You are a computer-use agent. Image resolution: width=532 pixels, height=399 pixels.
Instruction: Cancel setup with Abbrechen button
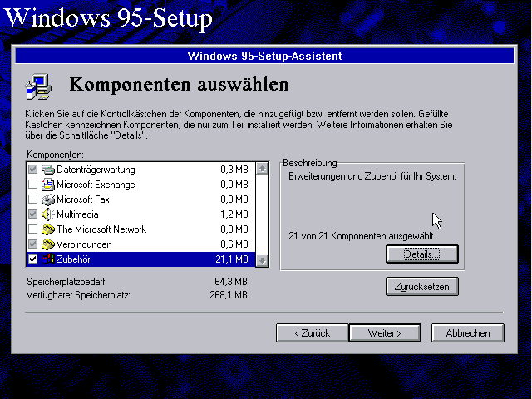[x=468, y=333]
